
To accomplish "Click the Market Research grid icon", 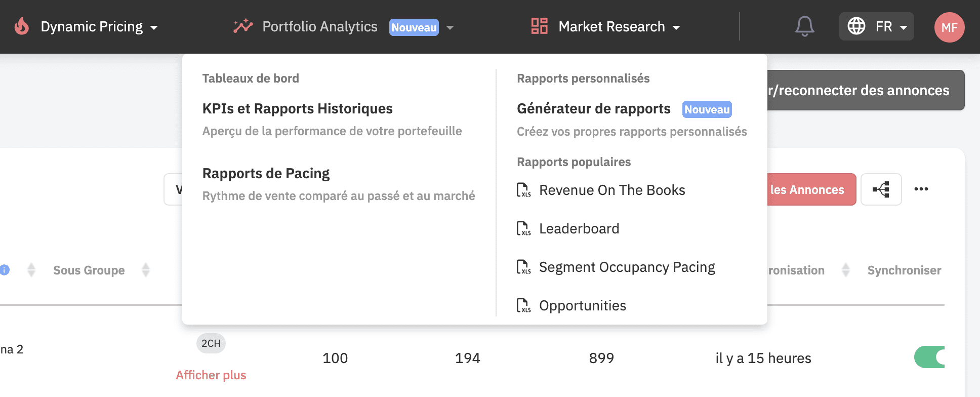I will [x=539, y=26].
